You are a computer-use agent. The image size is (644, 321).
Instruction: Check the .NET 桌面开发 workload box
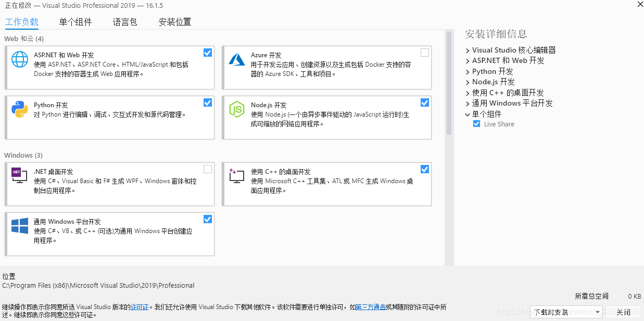[x=208, y=169]
